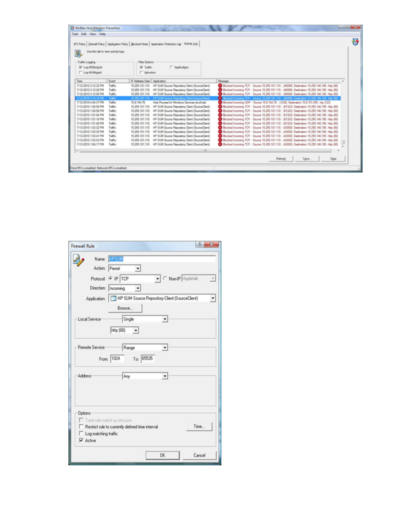Click blocked icon on 7/13/2010 1:04:17 PM row
This screenshot has width=400, height=532.
pyautogui.click(x=220, y=144)
